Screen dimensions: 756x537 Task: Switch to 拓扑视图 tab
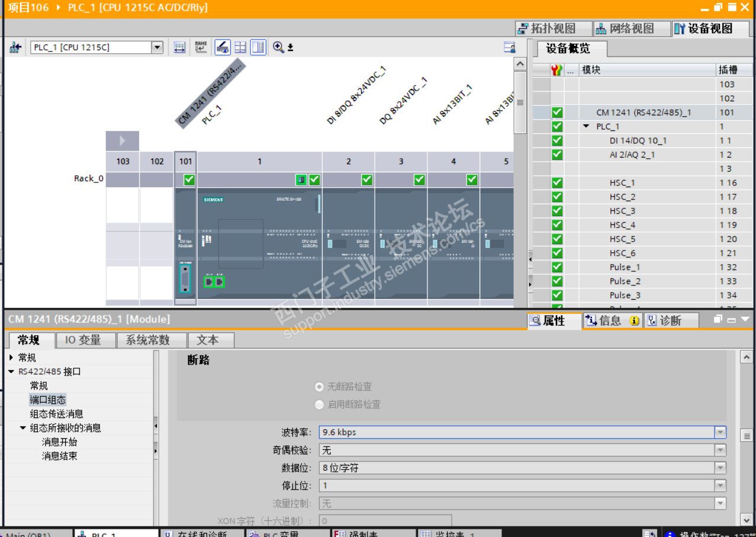(x=553, y=28)
